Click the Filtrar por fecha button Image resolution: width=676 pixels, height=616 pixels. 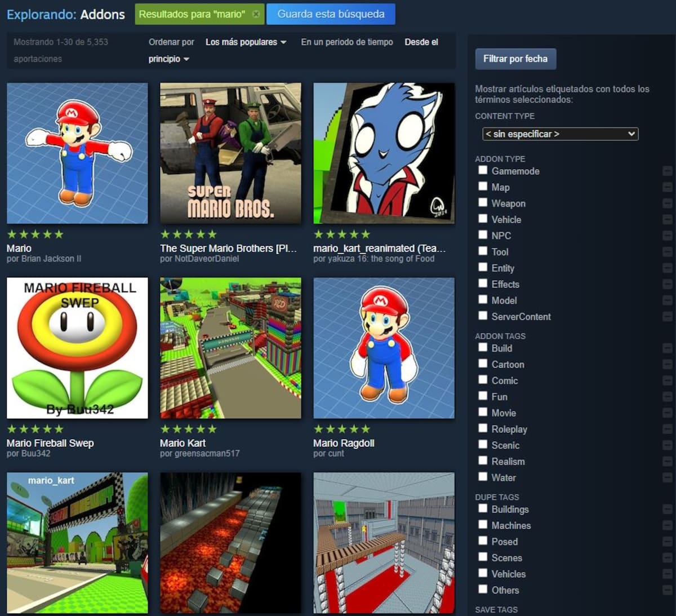[x=515, y=59]
